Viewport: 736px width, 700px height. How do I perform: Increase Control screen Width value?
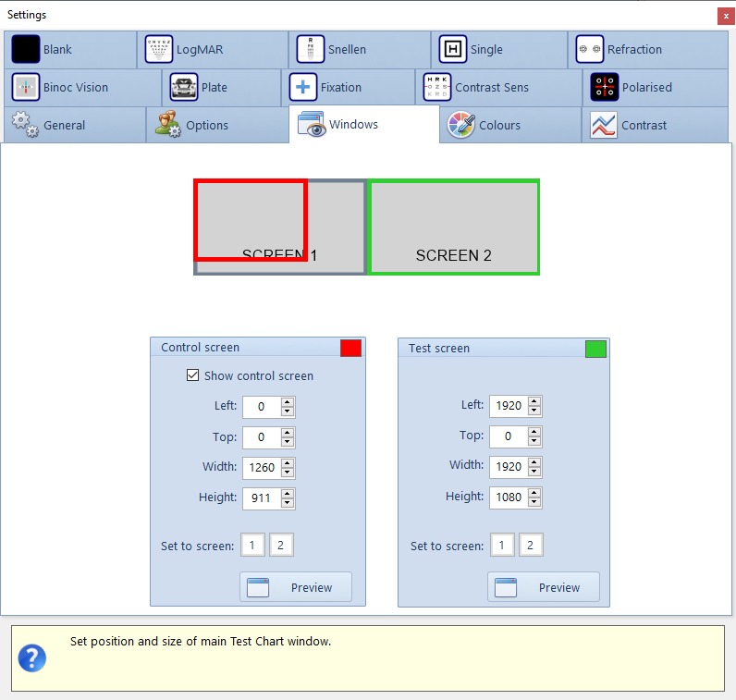(x=288, y=462)
